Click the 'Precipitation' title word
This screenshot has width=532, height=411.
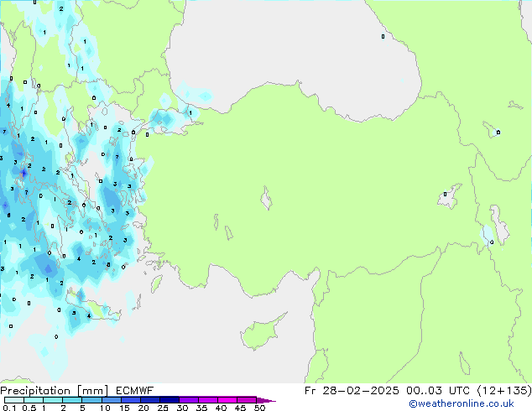pos(35,391)
